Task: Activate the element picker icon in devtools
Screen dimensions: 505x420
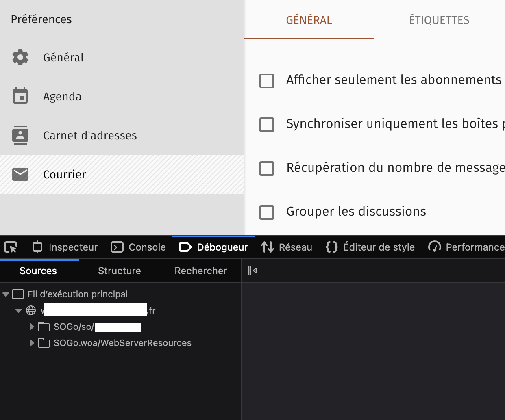Action: [x=11, y=247]
